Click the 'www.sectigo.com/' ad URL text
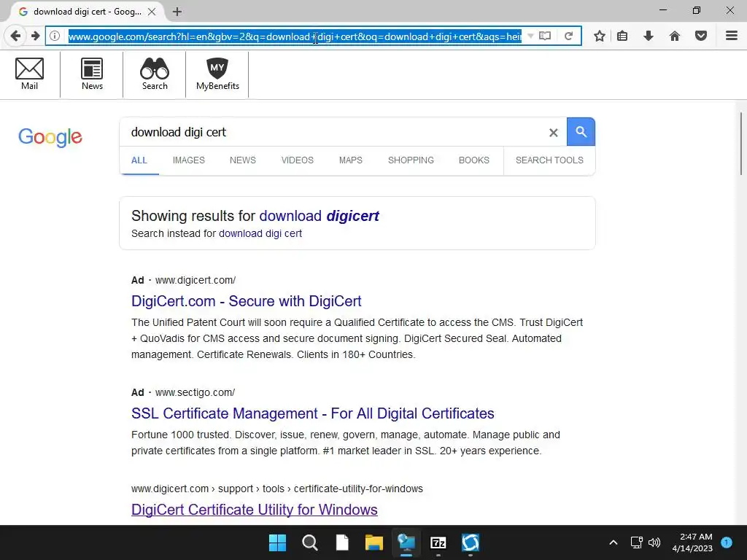747x560 pixels. (196, 393)
